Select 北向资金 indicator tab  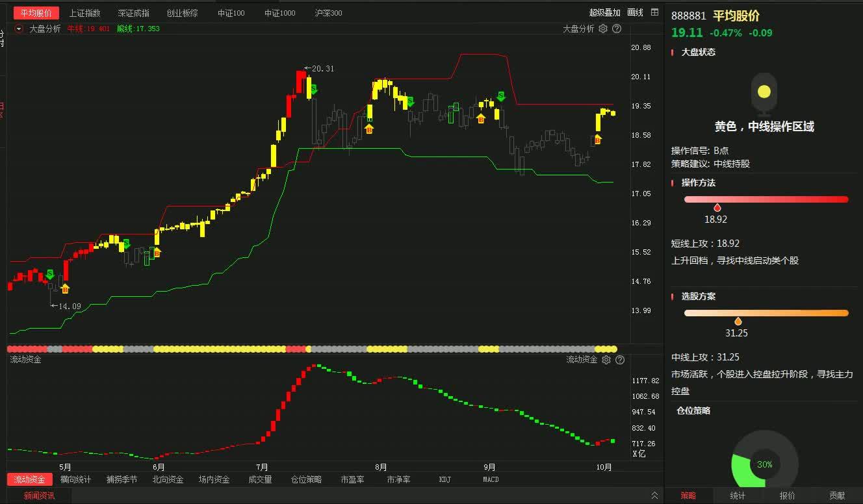(168, 479)
